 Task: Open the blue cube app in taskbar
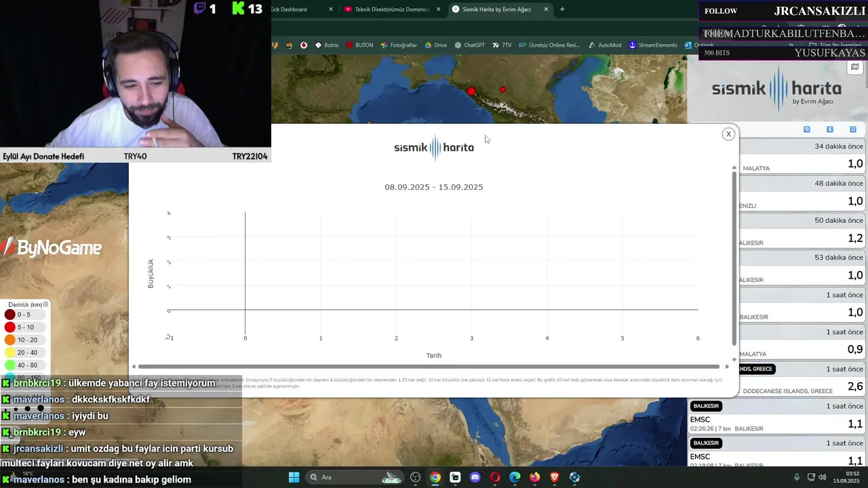click(x=574, y=477)
